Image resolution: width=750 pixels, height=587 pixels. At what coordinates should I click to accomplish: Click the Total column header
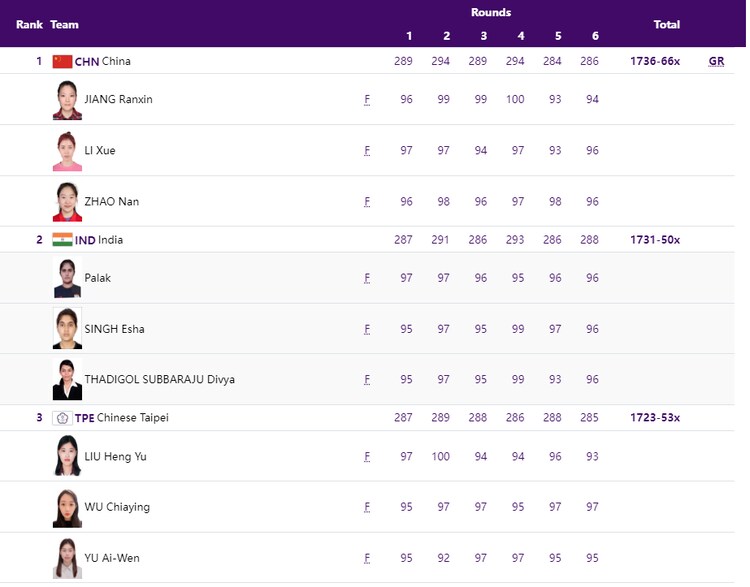(x=666, y=24)
